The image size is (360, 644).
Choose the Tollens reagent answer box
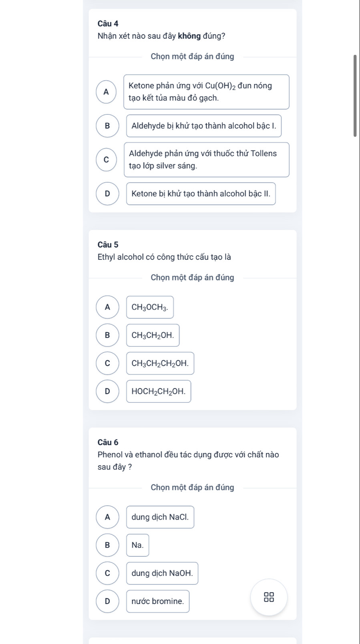point(206,160)
